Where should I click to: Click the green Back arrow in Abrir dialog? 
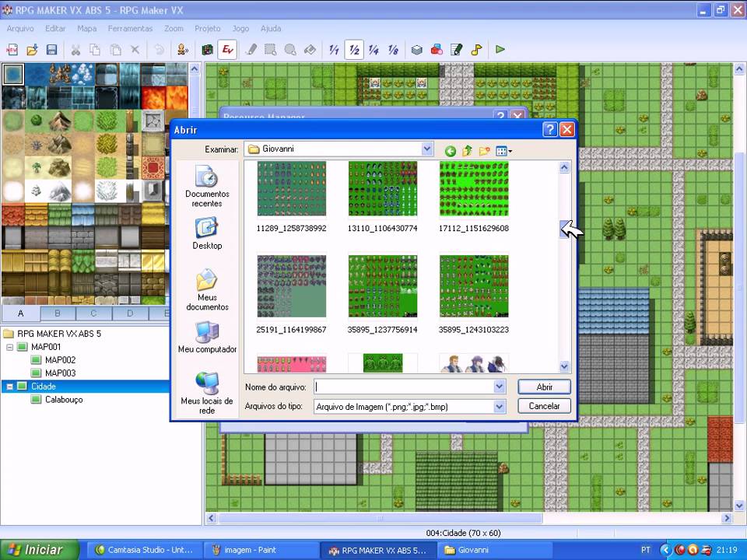[x=451, y=152]
